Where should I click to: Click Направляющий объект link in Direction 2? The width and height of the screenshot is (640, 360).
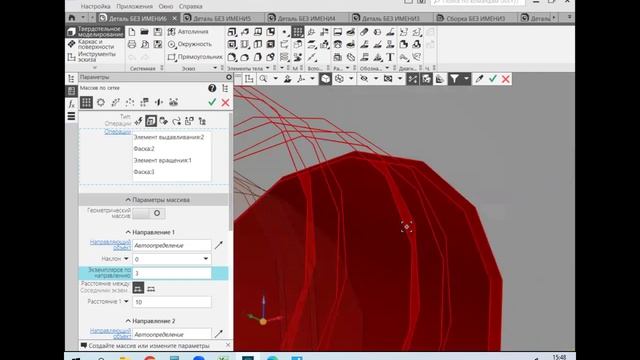(111, 333)
